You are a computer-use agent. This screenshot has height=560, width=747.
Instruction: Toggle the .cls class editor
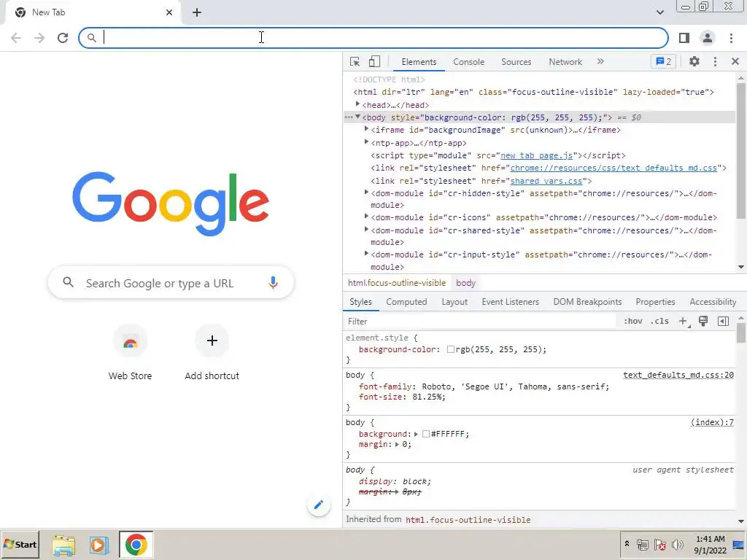659,321
